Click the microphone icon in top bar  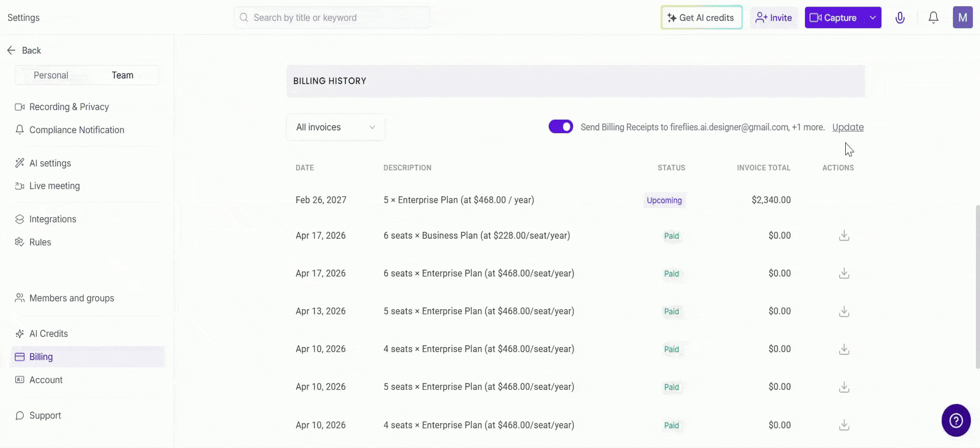click(900, 18)
